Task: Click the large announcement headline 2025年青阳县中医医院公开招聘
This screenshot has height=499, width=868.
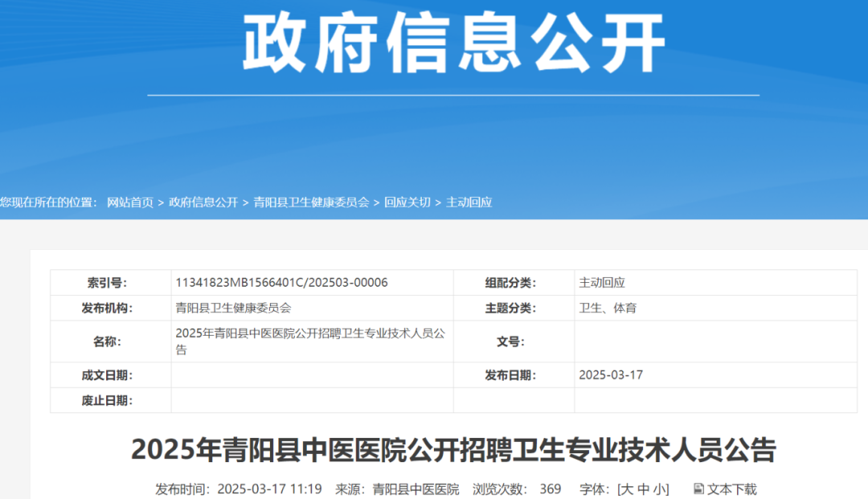Action: pyautogui.click(x=453, y=449)
